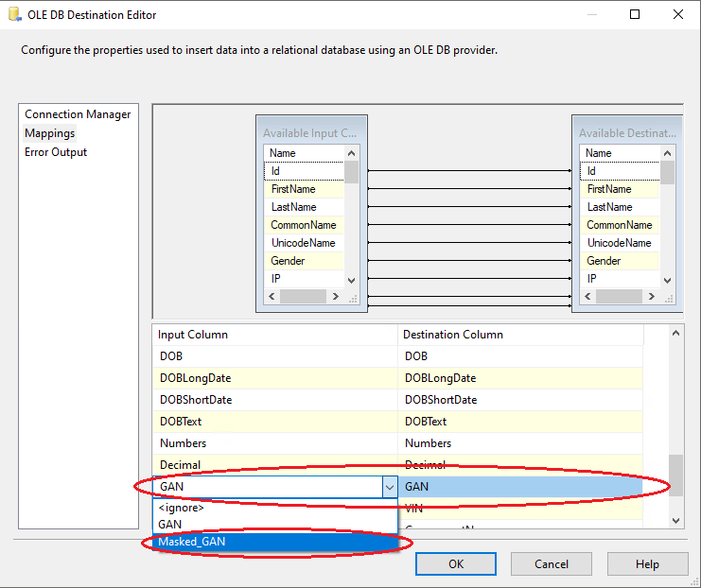This screenshot has width=701, height=588.
Task: Open the GAN input column dropdown arrow
Action: point(389,487)
